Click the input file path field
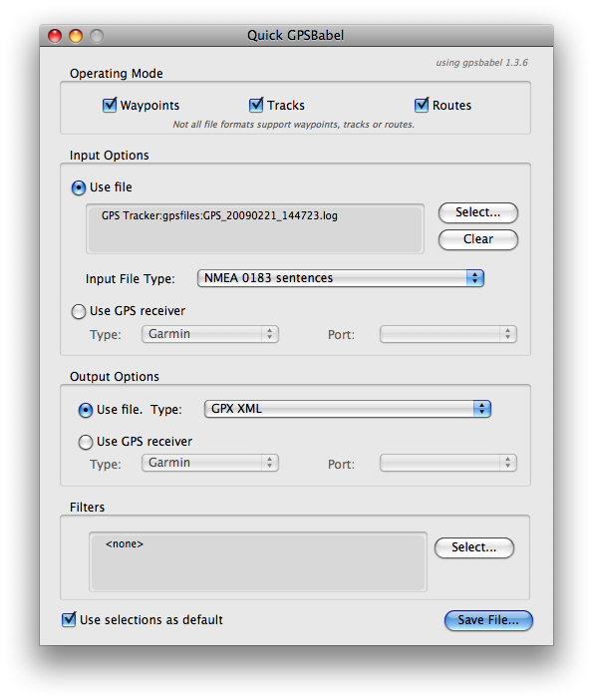The image size is (593, 700). point(255,229)
